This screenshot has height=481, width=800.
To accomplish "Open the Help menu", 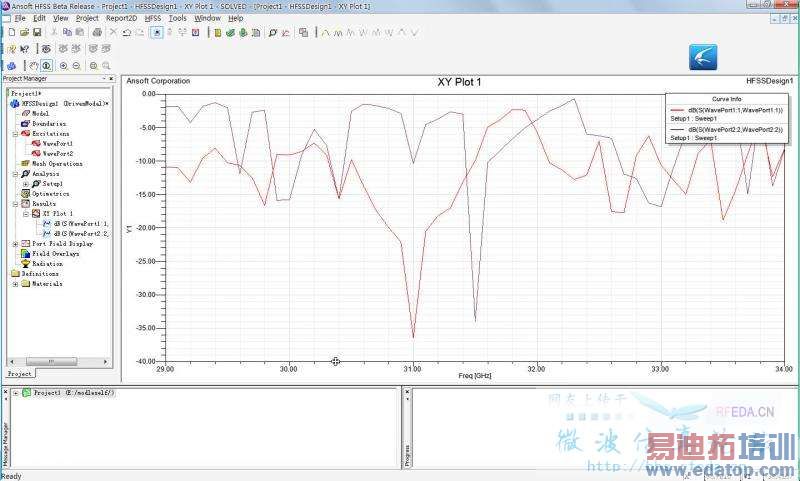I will point(235,18).
